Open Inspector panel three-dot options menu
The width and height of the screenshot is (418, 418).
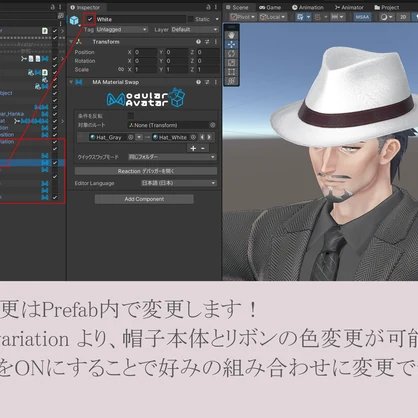(x=216, y=7)
